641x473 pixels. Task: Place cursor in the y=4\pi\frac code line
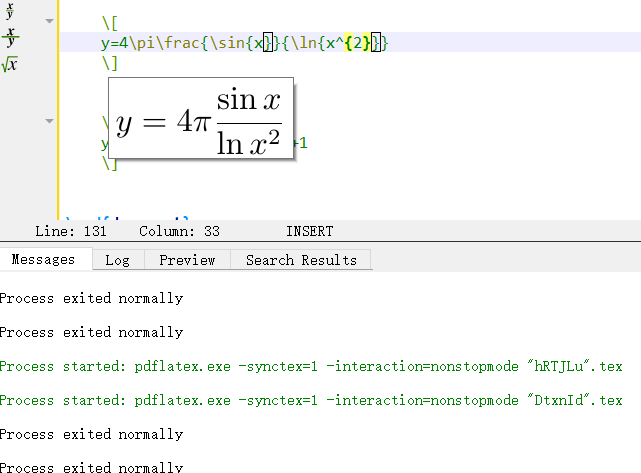click(244, 43)
